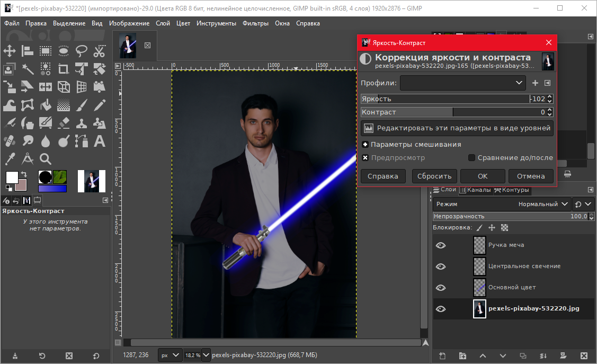Open the px units dropdown in status bar
Viewport: 597px width, 364px height.
click(170, 355)
